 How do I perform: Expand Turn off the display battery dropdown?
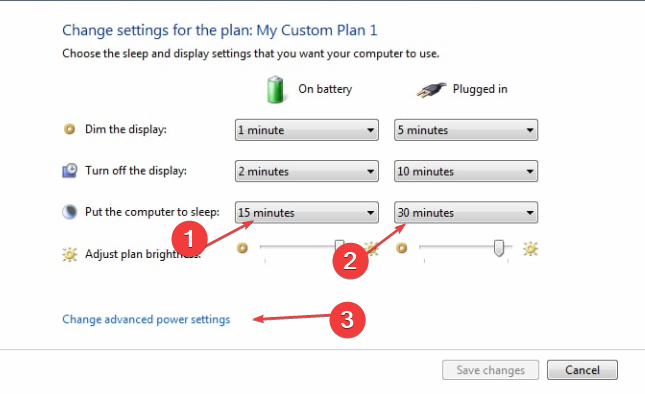click(x=307, y=171)
